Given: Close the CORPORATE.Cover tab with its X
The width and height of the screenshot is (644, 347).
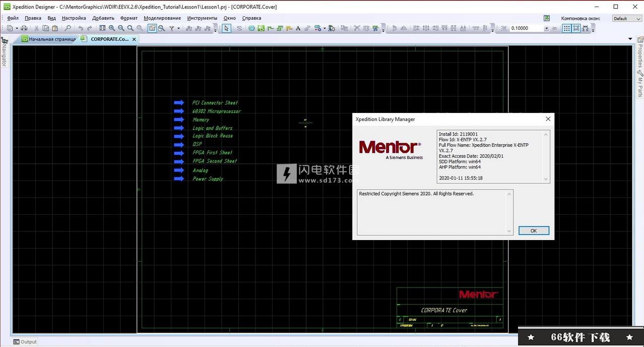Looking at the screenshot, I should click(135, 39).
